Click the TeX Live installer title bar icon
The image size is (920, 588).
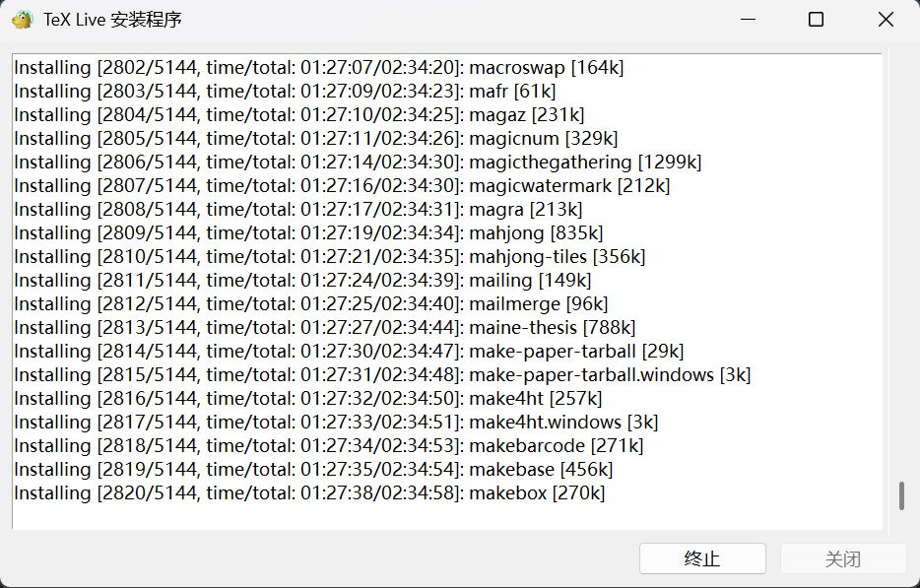tap(23, 20)
